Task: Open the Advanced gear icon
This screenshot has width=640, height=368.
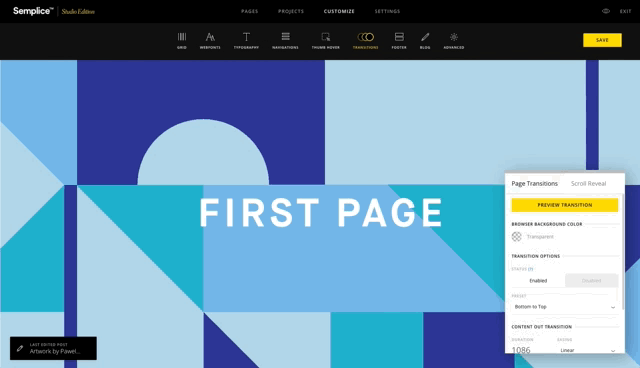Action: (x=454, y=37)
